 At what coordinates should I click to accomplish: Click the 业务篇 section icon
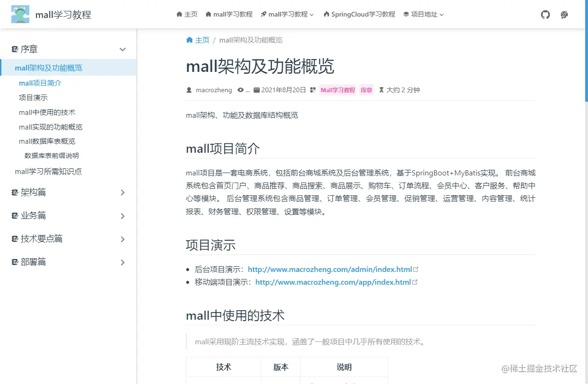coord(15,216)
